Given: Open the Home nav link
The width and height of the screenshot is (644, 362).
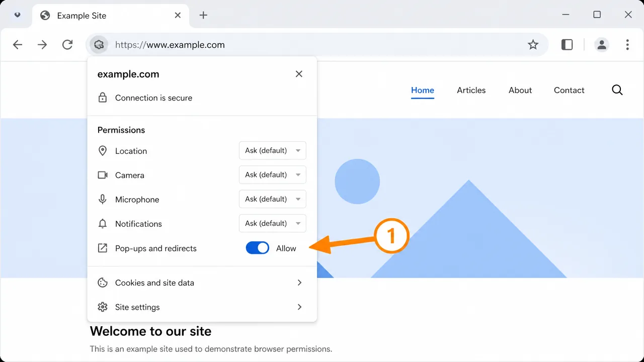Looking at the screenshot, I should coord(423,90).
